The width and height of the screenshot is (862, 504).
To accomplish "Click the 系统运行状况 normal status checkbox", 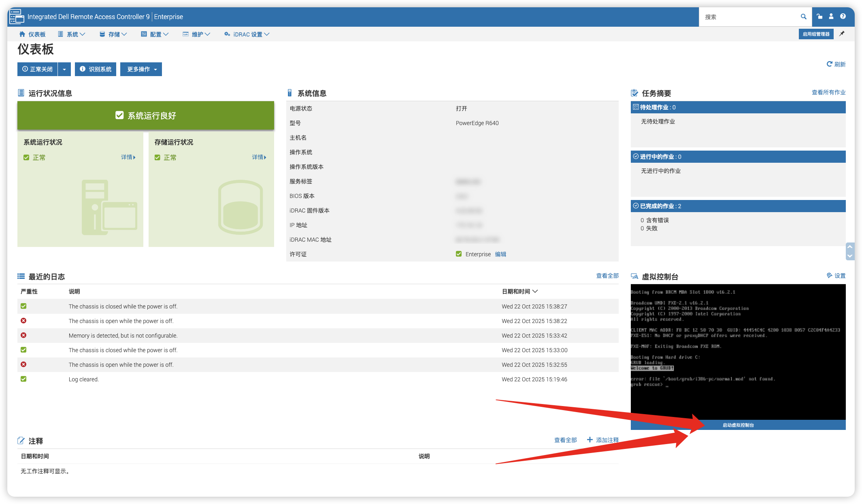I will pyautogui.click(x=26, y=157).
